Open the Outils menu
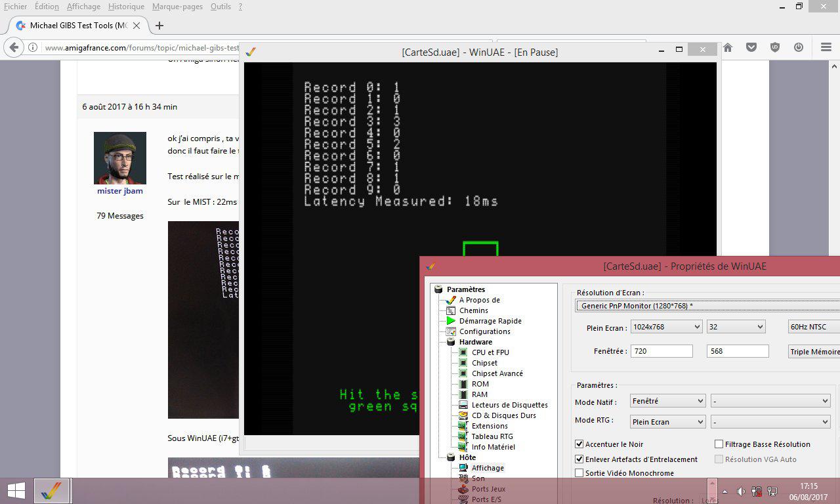 tap(220, 7)
